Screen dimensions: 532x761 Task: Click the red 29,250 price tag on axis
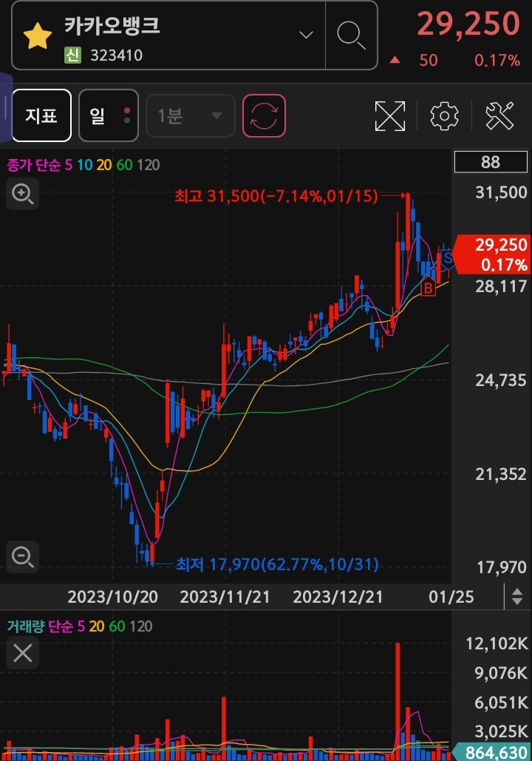492,254
